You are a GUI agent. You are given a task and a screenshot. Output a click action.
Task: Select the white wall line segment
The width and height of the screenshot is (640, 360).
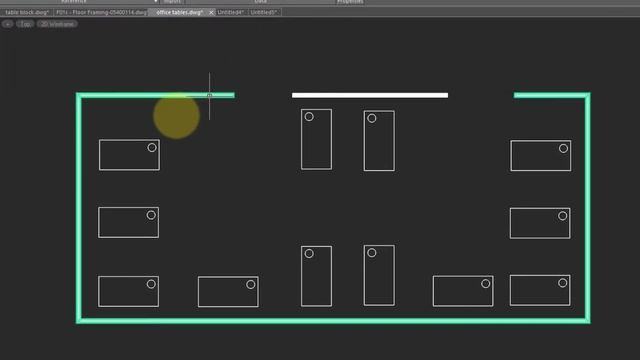point(370,95)
